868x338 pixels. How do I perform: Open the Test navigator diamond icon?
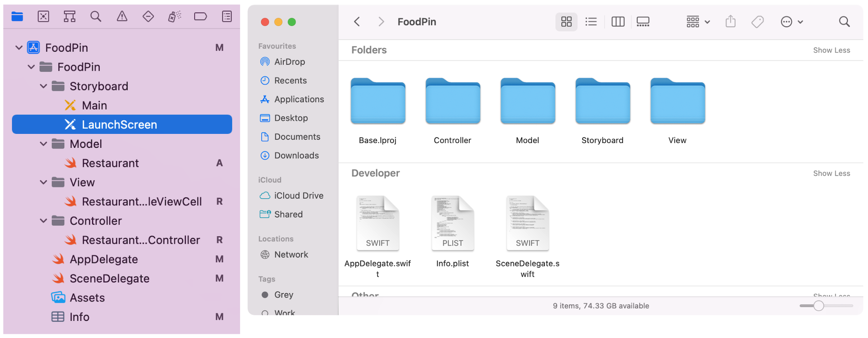148,17
